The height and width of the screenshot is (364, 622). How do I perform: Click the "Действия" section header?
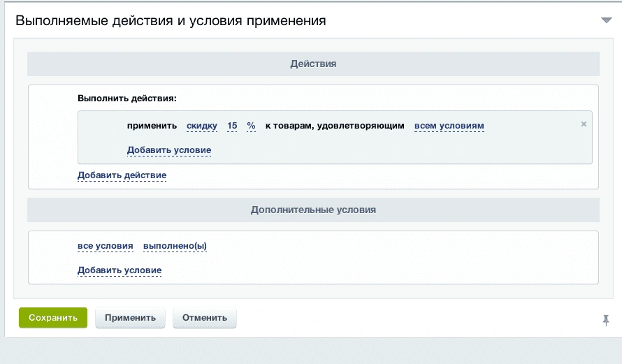(x=313, y=64)
